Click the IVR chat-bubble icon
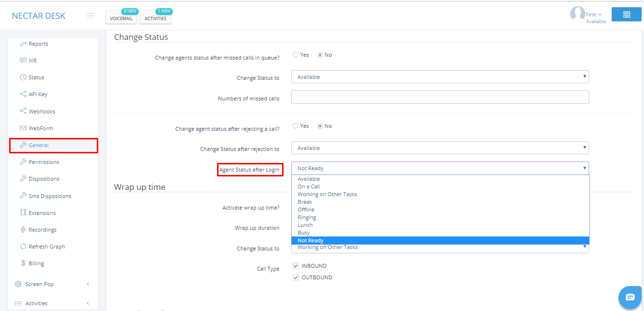644x311 pixels. (x=23, y=61)
